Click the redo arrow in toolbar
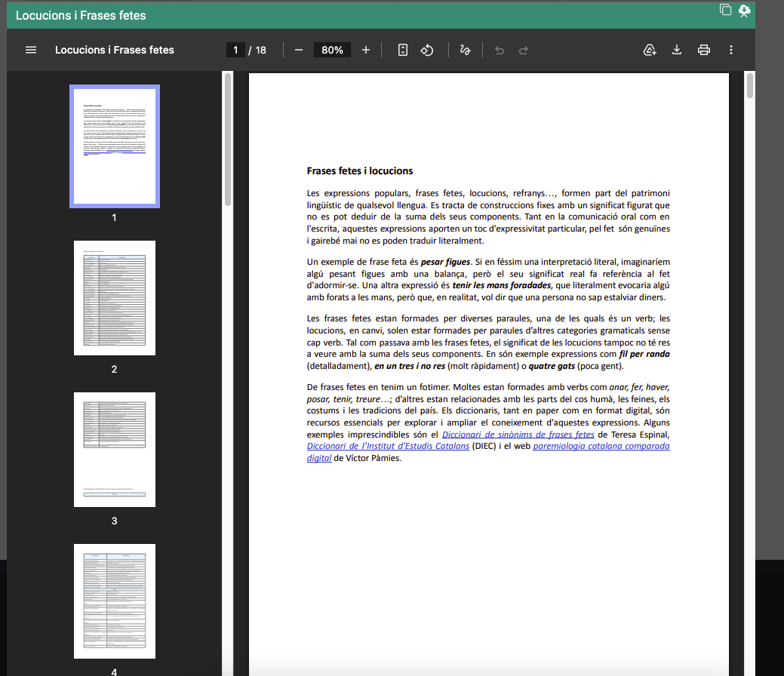784x676 pixels. coord(524,50)
